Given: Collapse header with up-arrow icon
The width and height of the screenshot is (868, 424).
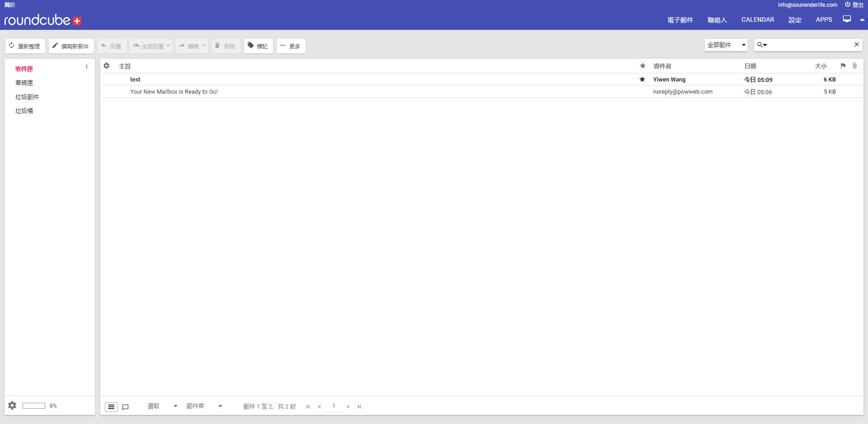Looking at the screenshot, I should (862, 19).
